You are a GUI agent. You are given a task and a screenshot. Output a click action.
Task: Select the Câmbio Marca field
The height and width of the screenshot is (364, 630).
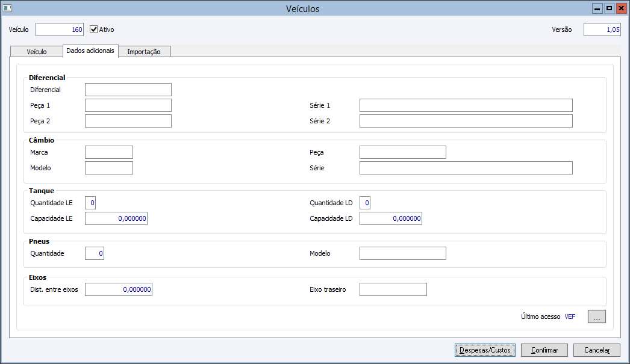tap(109, 152)
